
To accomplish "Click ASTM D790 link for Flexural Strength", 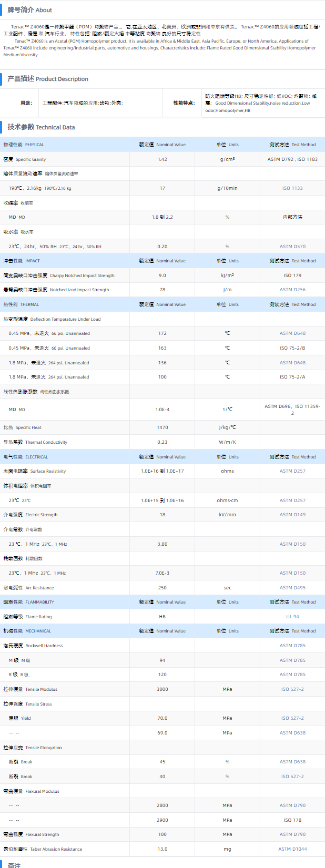I will pos(292,834).
